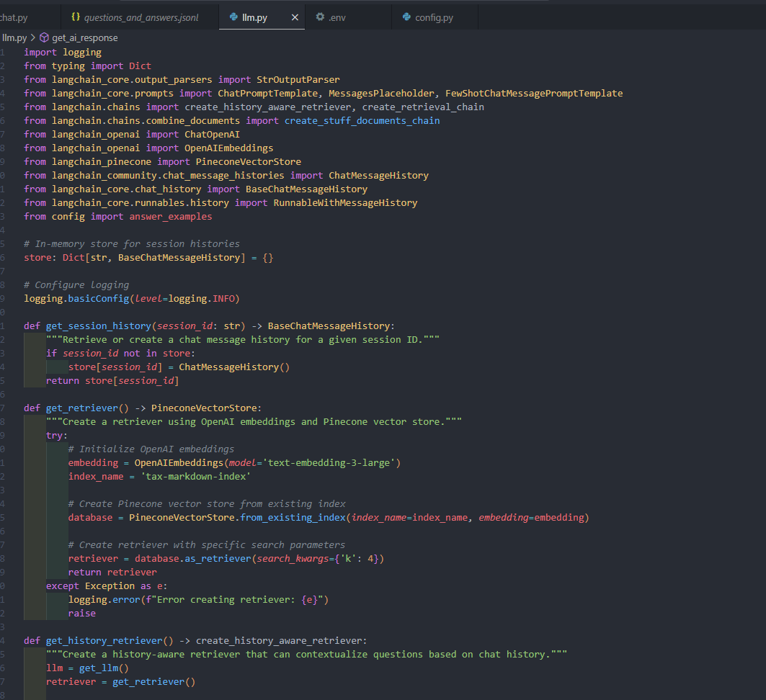
Task: Click ChatPromptTemplate in the import line
Action: [268, 93]
